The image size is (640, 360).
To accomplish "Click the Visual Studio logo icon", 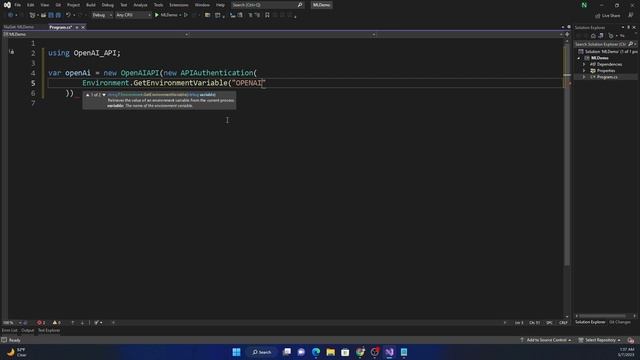I will coord(7,5).
